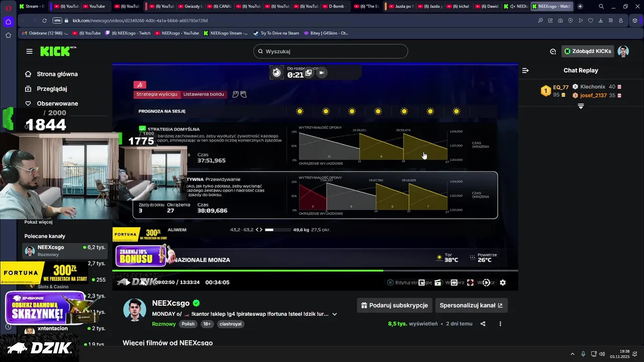Open the video three-dot options menu
The height and width of the screenshot is (362, 644).
click(500, 324)
